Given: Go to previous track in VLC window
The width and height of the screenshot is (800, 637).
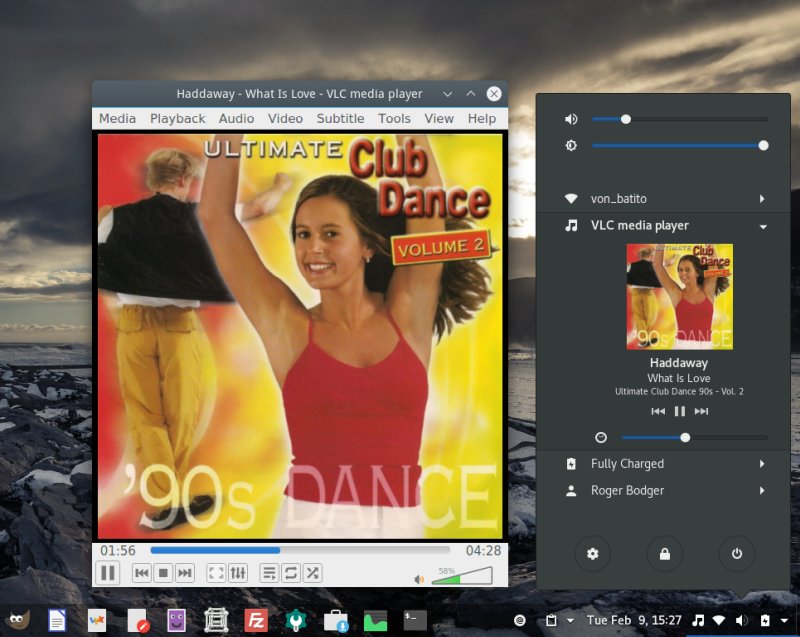Looking at the screenshot, I should (142, 573).
